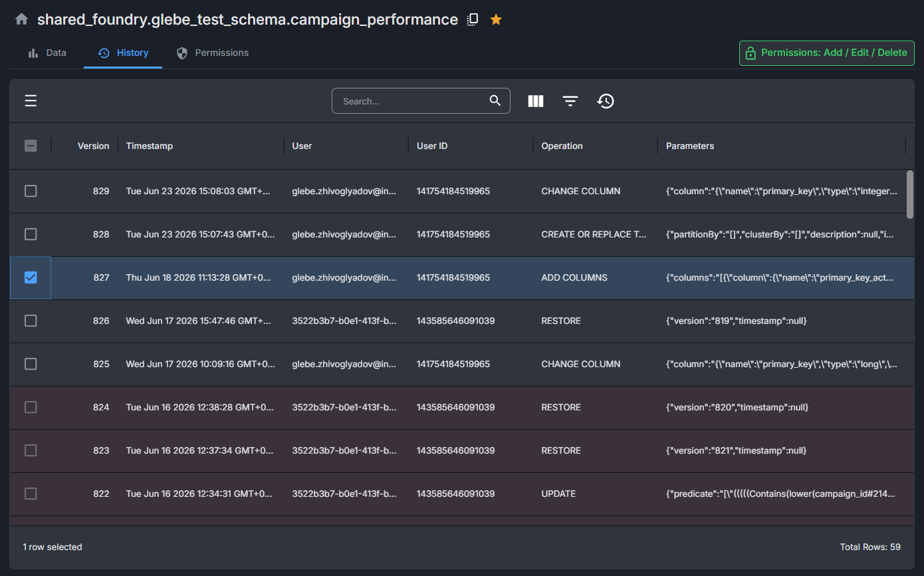The height and width of the screenshot is (576, 924).
Task: Click the Operation column header
Action: click(x=562, y=146)
